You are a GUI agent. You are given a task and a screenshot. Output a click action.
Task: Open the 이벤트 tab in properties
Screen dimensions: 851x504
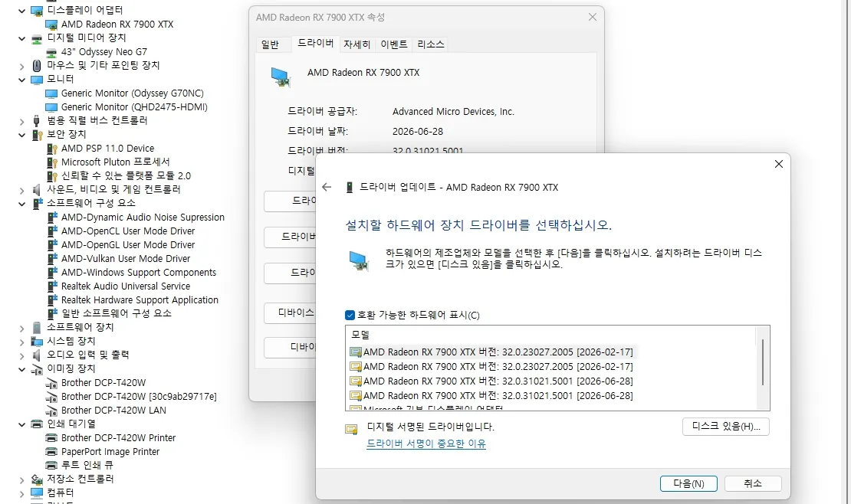point(393,44)
